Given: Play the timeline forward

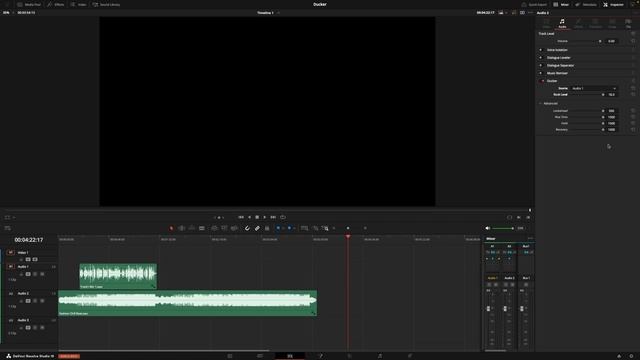Looking at the screenshot, I should (264, 218).
